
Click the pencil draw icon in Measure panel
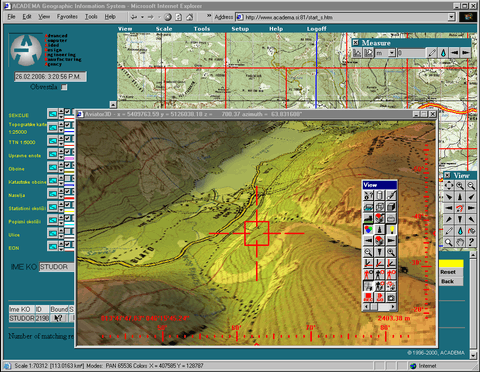coord(432,53)
